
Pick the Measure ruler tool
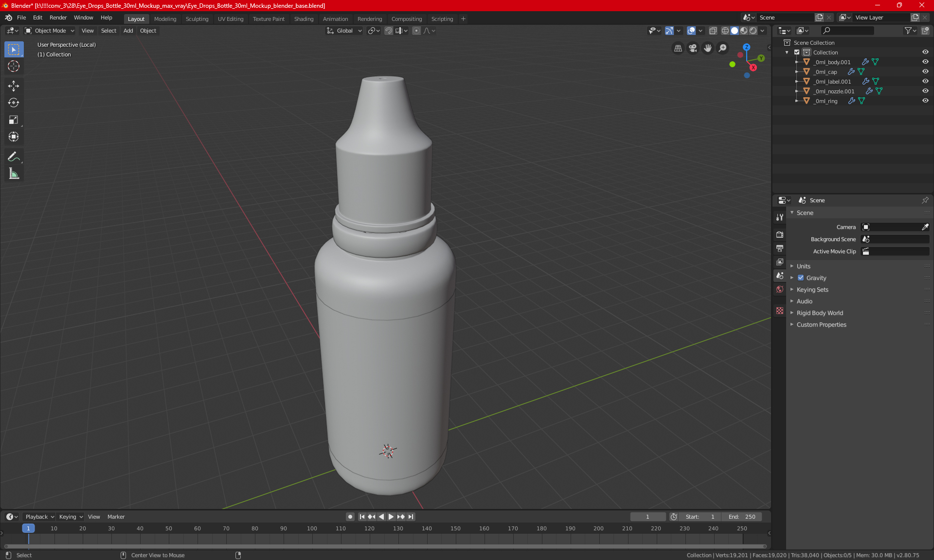(14, 174)
